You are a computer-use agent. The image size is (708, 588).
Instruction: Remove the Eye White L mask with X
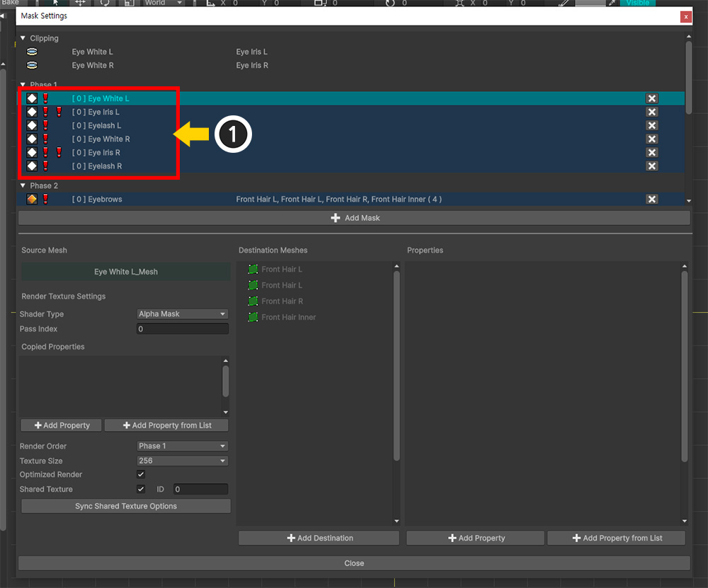tap(651, 98)
